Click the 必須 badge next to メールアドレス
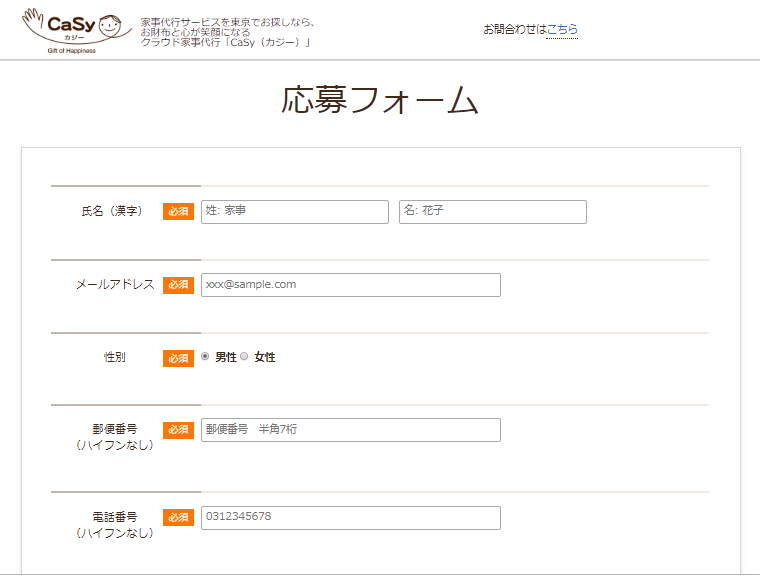This screenshot has width=760, height=577. [x=178, y=285]
